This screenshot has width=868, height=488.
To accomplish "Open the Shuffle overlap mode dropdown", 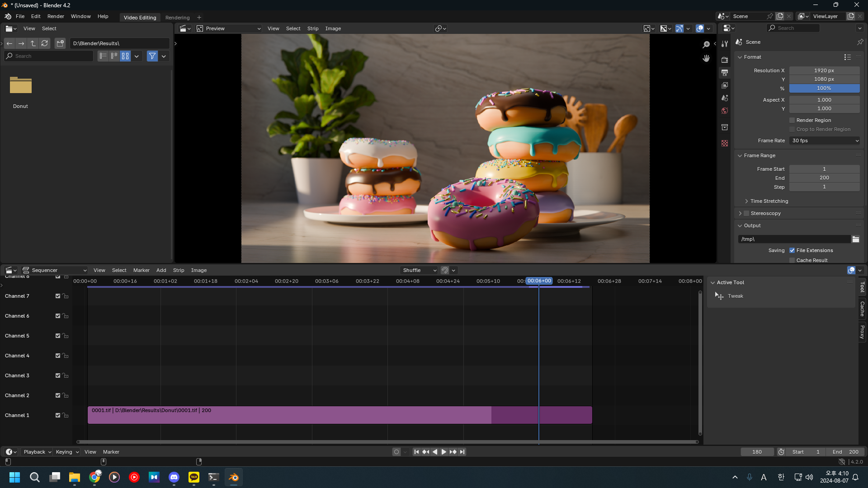I will (x=419, y=270).
